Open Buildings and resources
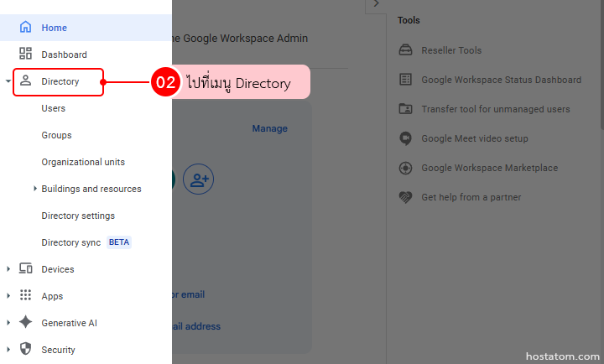Screen dimensions: 604x364 (91, 189)
